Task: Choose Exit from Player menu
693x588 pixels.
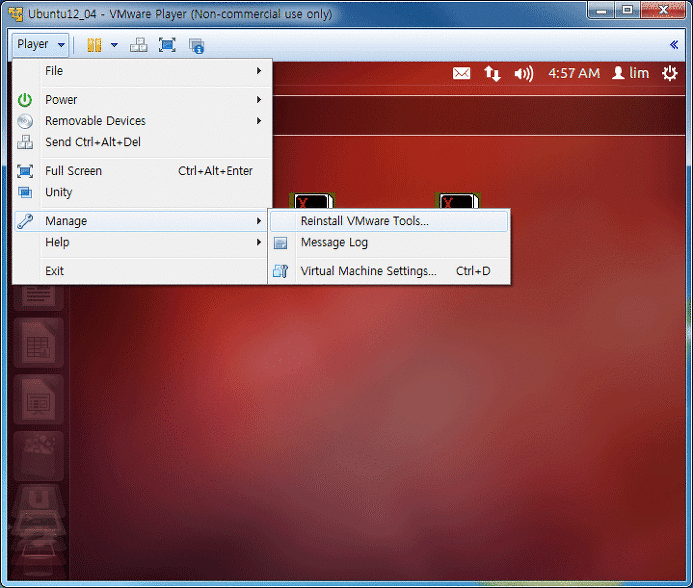Action: (x=142, y=271)
